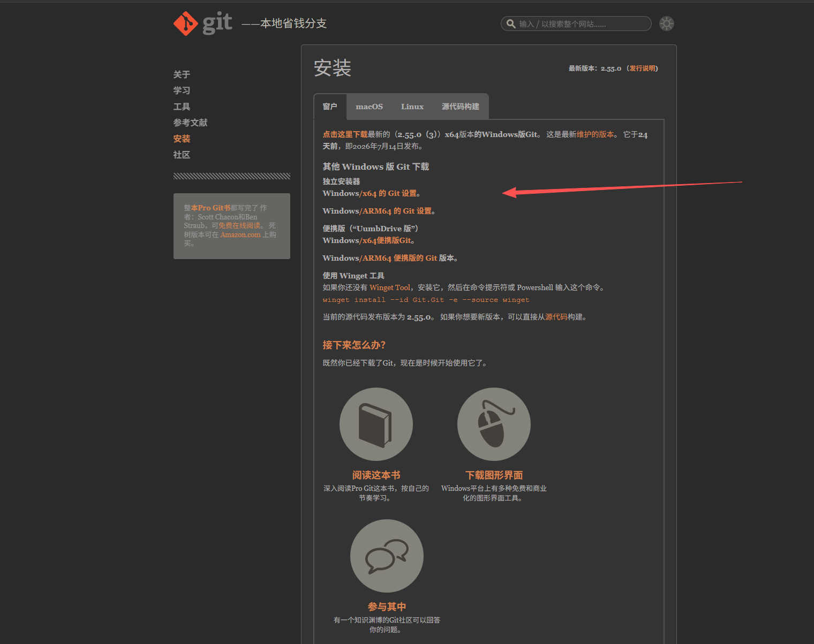
Task: Select the 安装 sidebar link
Action: click(x=182, y=139)
